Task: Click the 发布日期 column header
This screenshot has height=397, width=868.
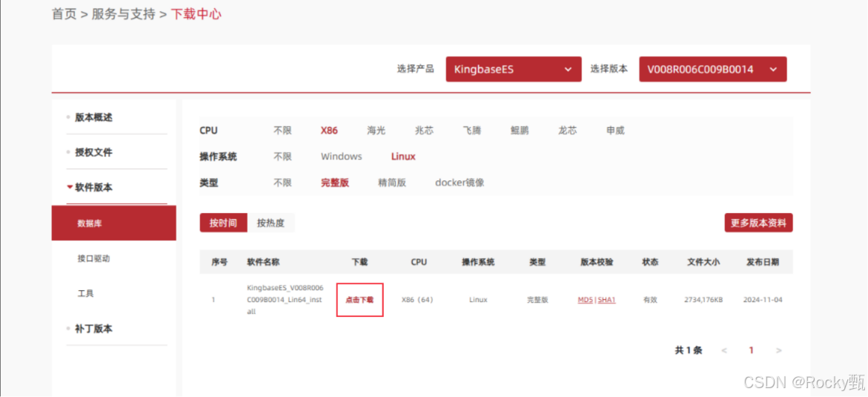Action: [763, 262]
